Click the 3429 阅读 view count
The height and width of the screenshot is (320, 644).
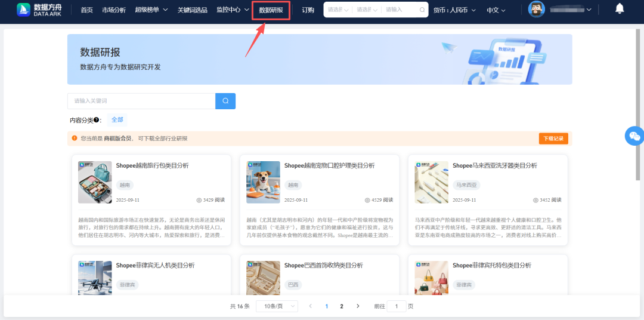coord(210,200)
